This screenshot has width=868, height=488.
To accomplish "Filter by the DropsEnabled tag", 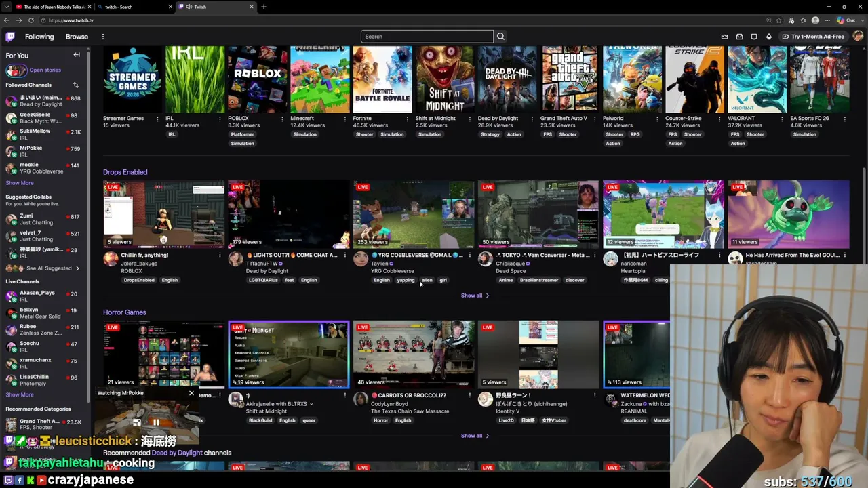I will (139, 280).
